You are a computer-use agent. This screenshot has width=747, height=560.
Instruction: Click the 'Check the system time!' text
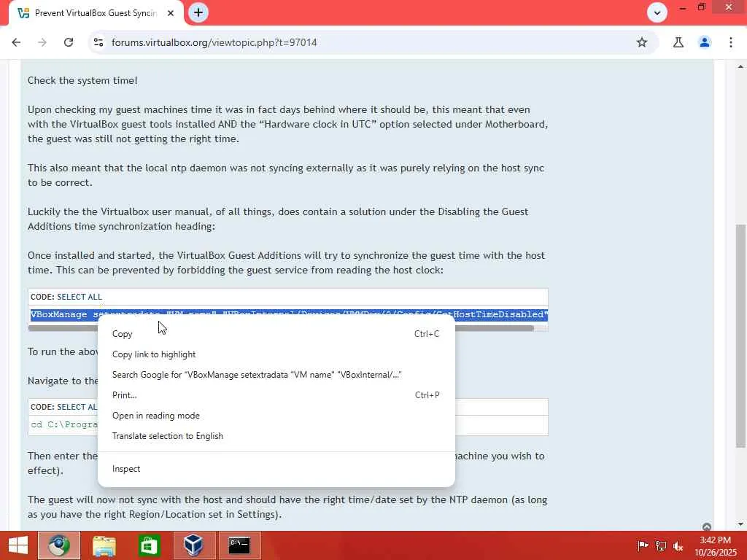click(x=82, y=80)
